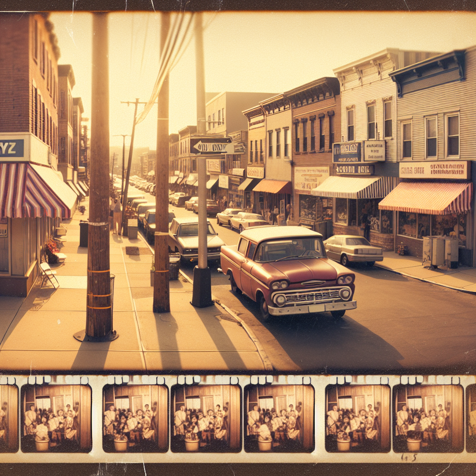Choose the third full filmstrip frame

pyautogui.click(x=206, y=418)
